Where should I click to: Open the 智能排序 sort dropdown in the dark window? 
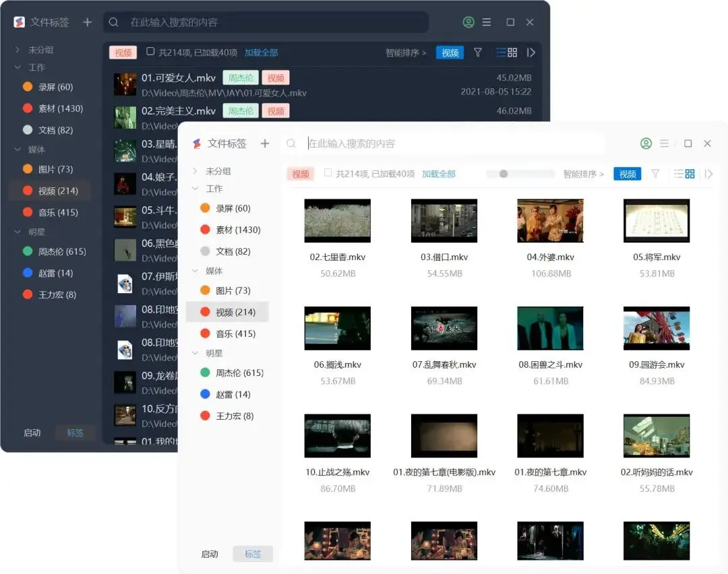(x=406, y=53)
